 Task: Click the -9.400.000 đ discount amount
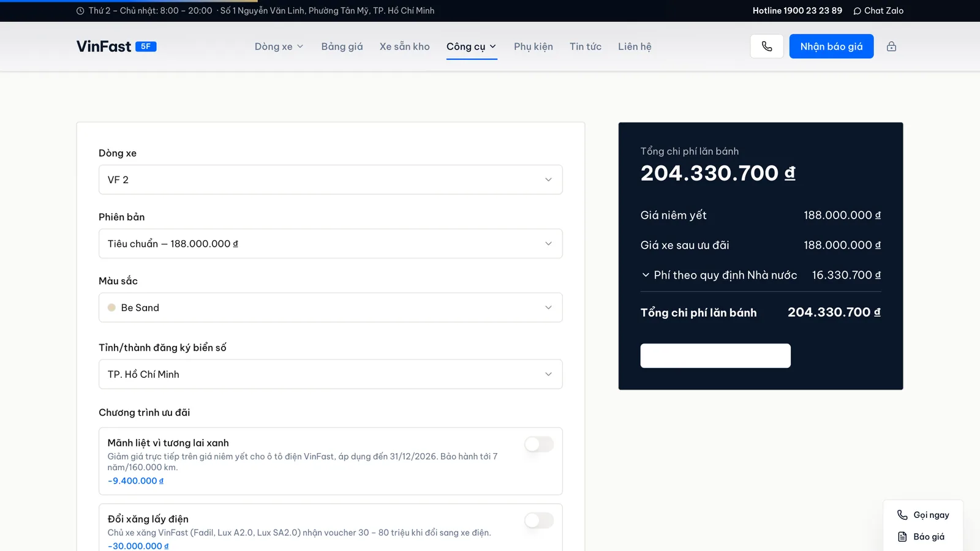coord(136,481)
